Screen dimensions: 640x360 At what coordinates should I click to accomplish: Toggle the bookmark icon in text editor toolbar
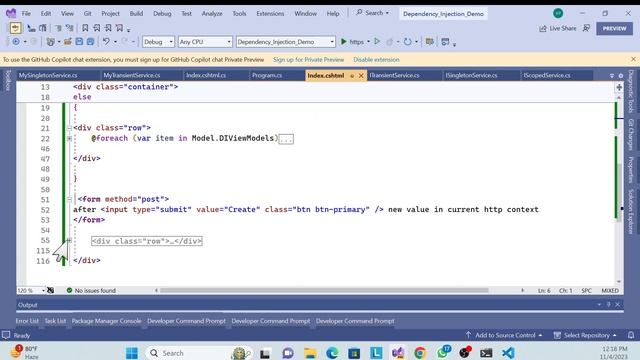point(85,28)
